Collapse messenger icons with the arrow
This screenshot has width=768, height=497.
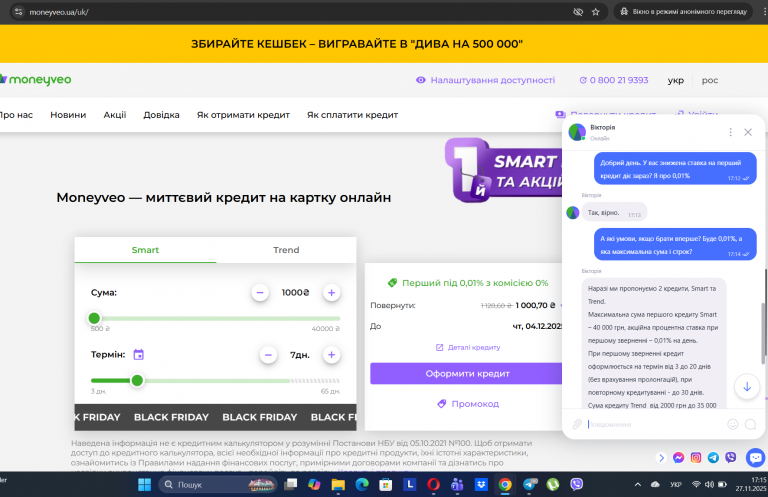[x=661, y=458]
